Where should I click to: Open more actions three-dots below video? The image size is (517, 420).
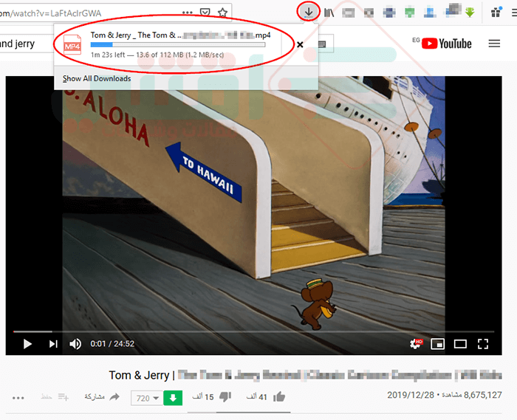coord(18,398)
